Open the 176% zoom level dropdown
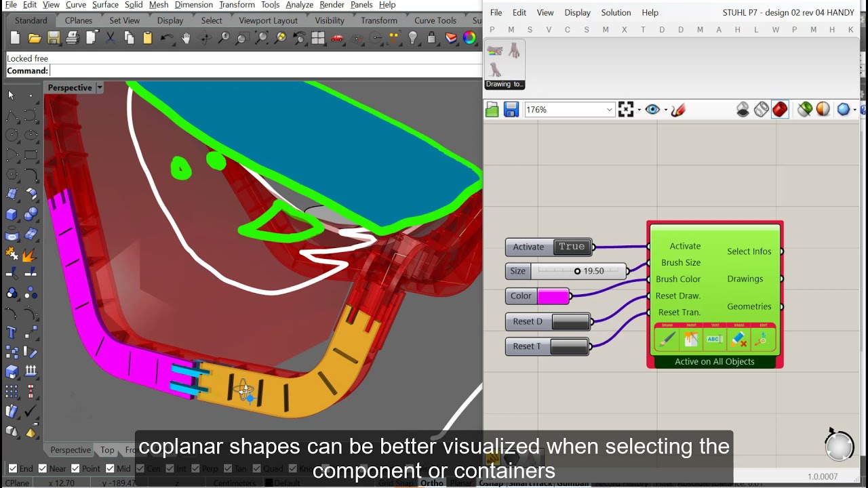Image resolution: width=868 pixels, height=488 pixels. coord(609,110)
